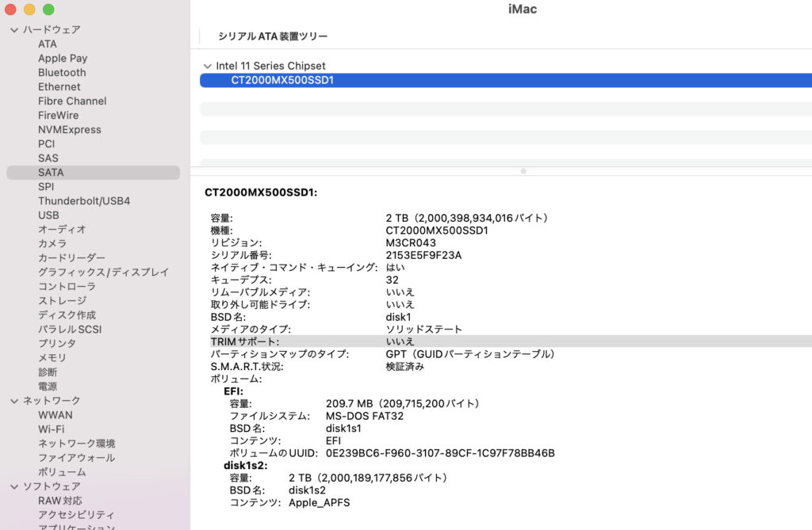The width and height of the screenshot is (812, 530).
Task: Click the Apple_APFS content value
Action: click(x=320, y=502)
